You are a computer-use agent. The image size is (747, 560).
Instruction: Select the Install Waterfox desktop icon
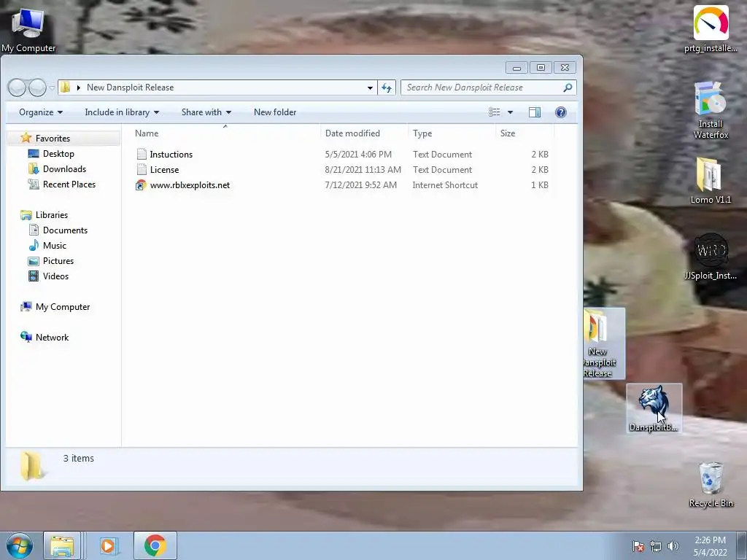(x=711, y=110)
